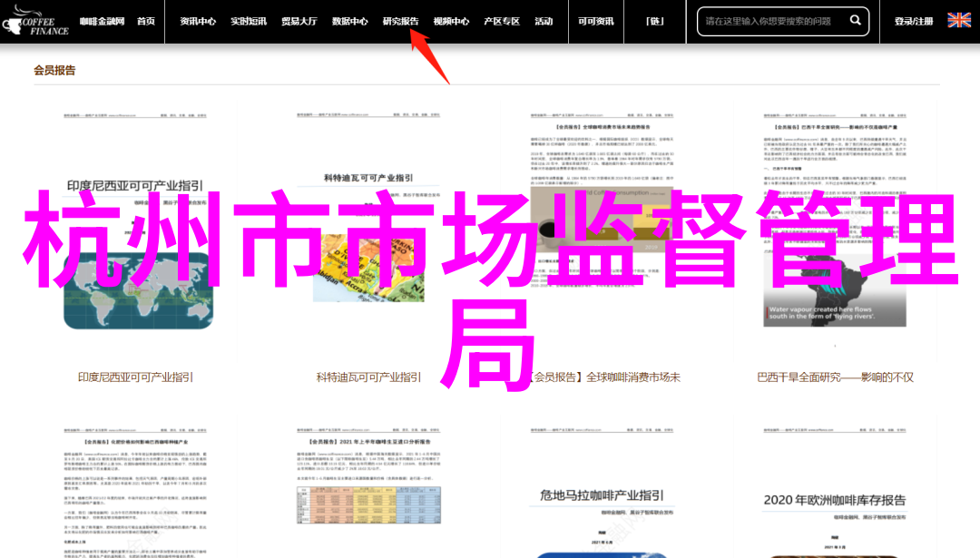Viewport: 980px width, 558px height.
Task: Go to 实时短讯 section
Action: (x=248, y=22)
